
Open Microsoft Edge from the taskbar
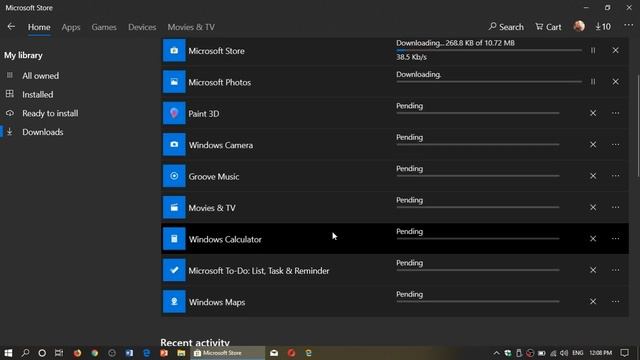[x=147, y=353]
